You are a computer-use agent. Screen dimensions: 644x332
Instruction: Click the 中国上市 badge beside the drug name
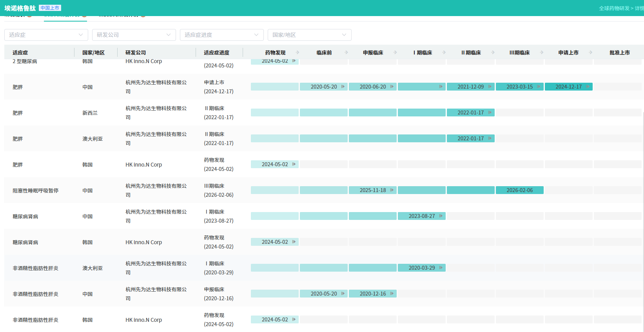50,8
